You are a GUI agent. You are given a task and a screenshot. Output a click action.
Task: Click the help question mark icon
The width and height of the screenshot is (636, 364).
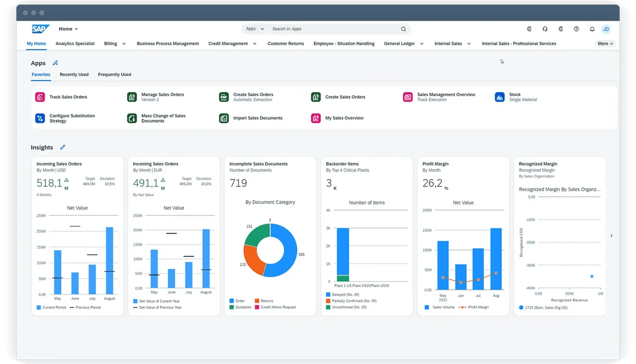tap(577, 29)
